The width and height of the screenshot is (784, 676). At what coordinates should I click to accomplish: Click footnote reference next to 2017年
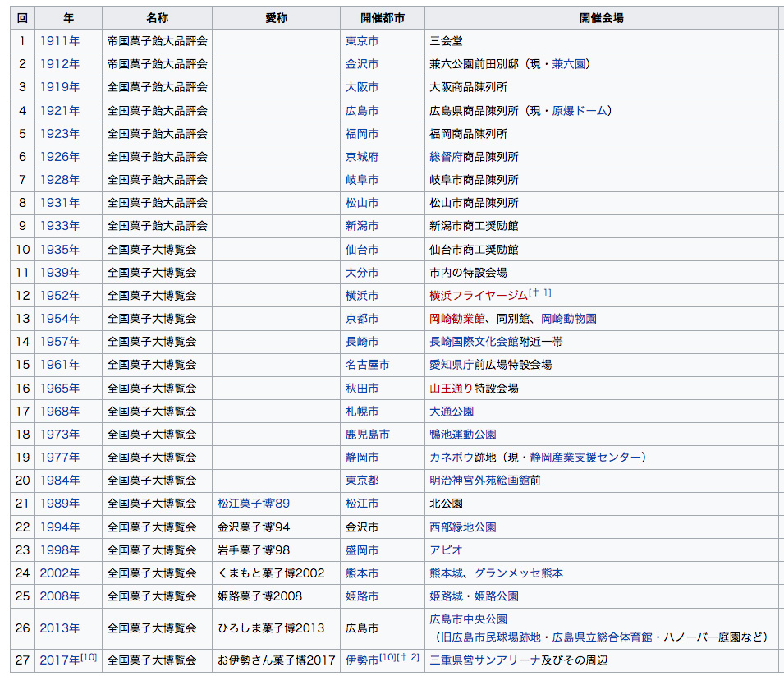point(89,656)
